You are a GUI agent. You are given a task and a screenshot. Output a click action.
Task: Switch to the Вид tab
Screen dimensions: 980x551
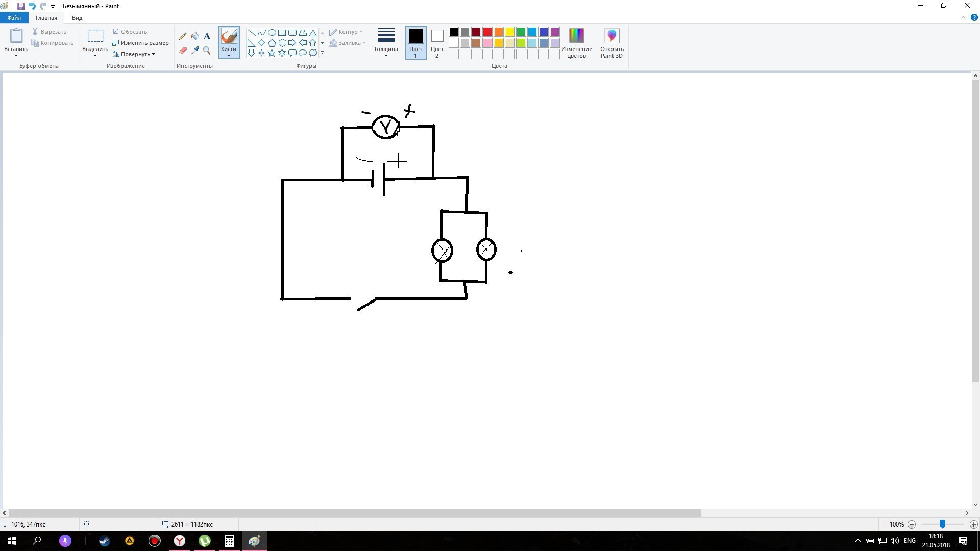(77, 18)
